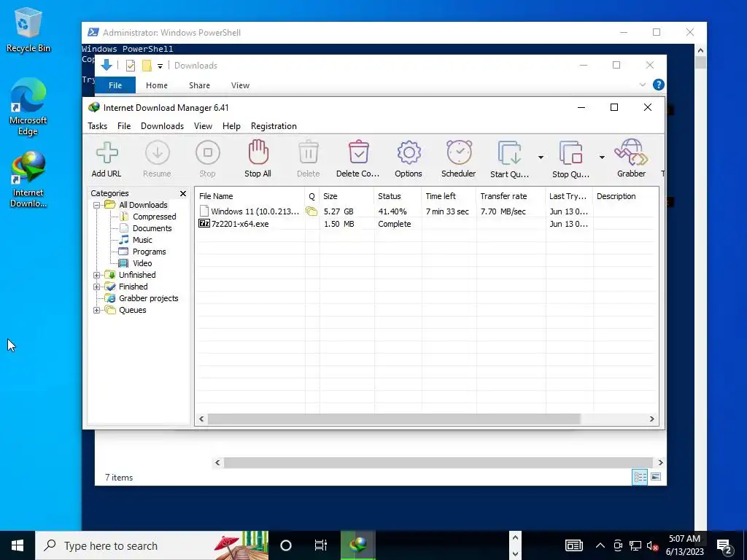The image size is (747, 560).
Task: Open the Registration menu
Action: [274, 126]
